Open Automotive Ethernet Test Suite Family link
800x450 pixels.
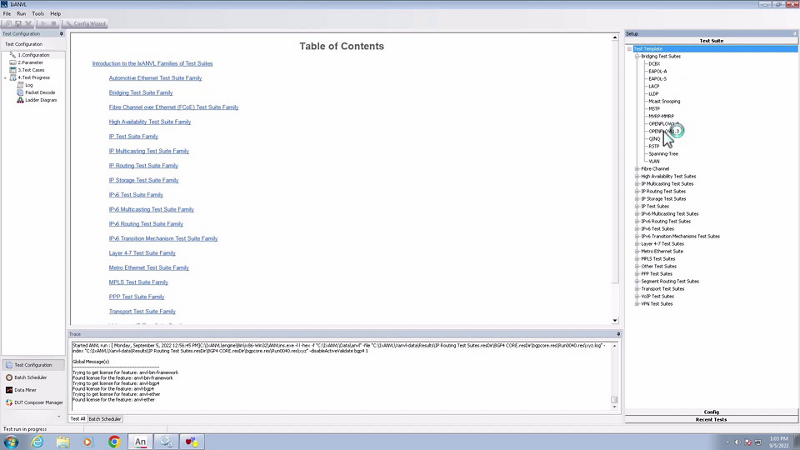click(155, 78)
